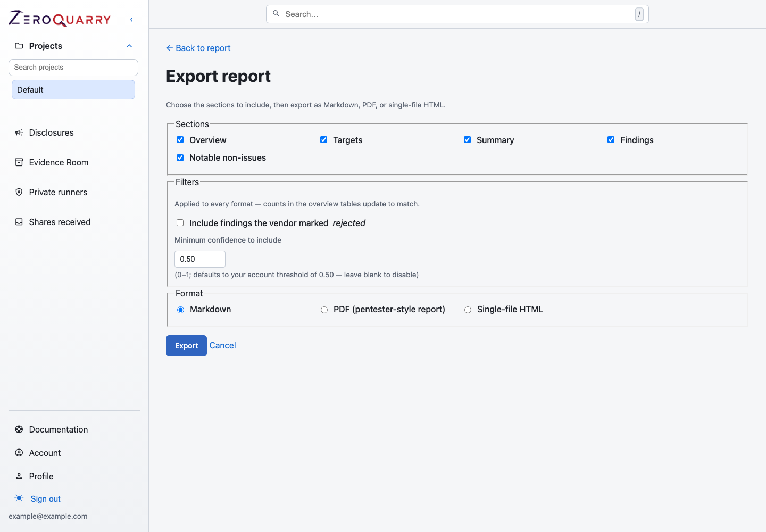Go Back to report
Screen dimensions: 766x532
tap(198, 48)
